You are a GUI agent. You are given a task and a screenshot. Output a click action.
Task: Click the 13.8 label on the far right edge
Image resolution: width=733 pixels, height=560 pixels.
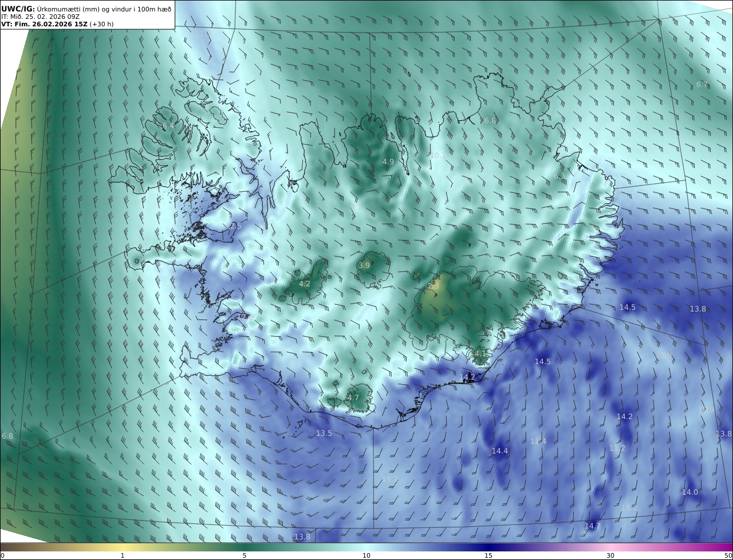724,433
